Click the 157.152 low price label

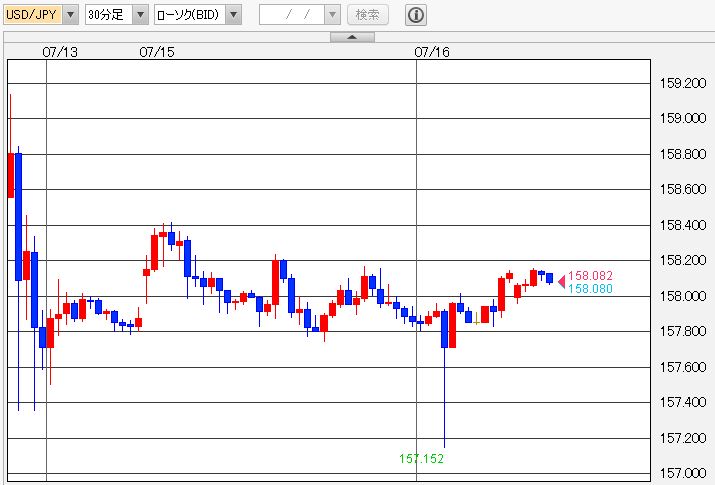(421, 459)
